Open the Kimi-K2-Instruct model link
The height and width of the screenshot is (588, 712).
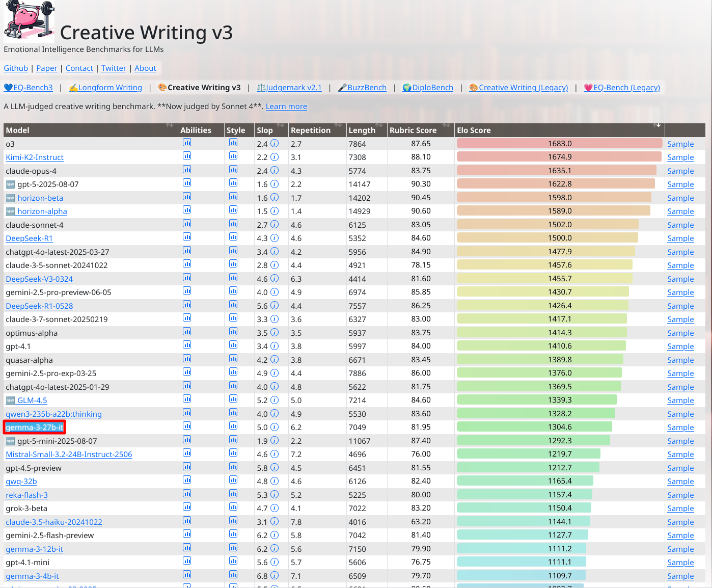click(35, 157)
